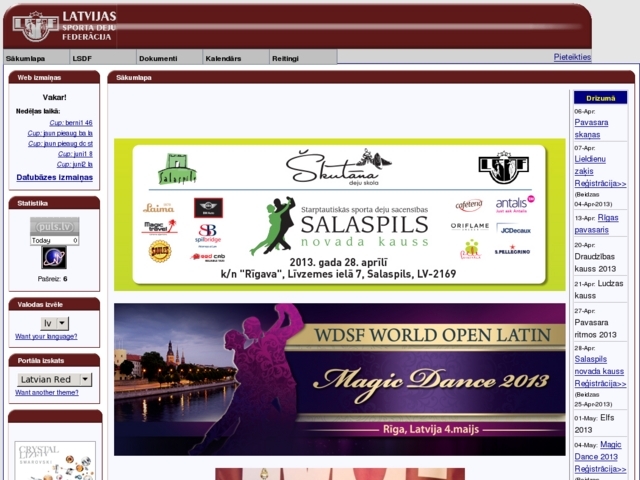
Task: Open the Dokumenti menu
Action: pyautogui.click(x=169, y=58)
